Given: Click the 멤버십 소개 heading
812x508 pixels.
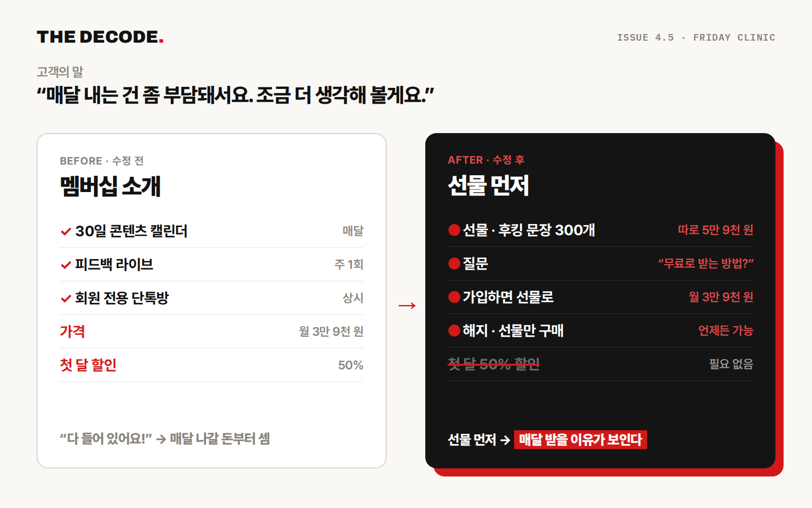Looking at the screenshot, I should click(x=110, y=185).
